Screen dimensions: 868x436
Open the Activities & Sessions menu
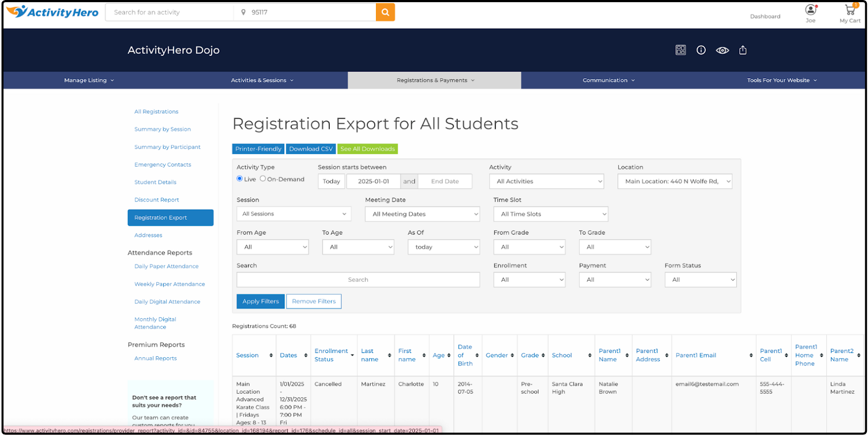[x=262, y=80]
